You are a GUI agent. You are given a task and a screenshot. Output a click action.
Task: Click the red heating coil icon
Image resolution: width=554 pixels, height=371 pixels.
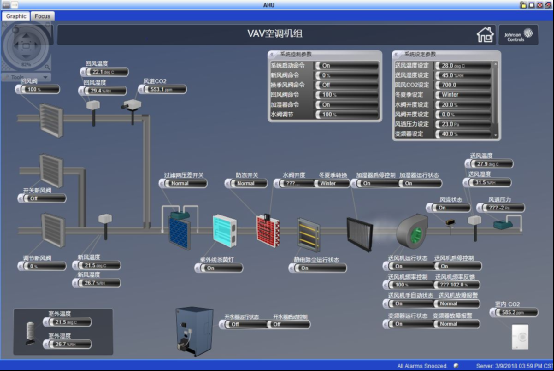[x=268, y=231]
